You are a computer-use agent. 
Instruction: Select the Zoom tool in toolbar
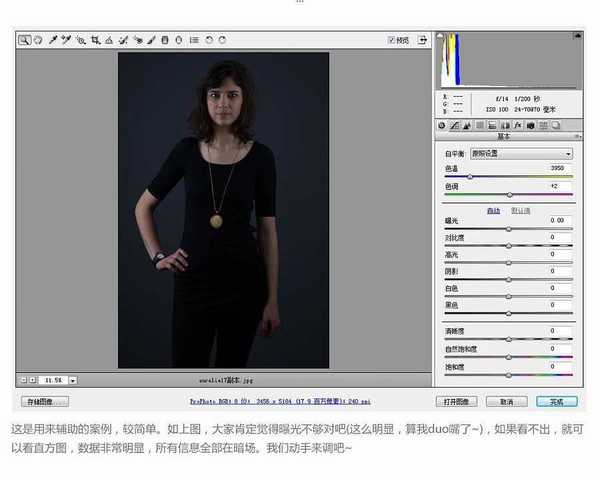(24, 40)
